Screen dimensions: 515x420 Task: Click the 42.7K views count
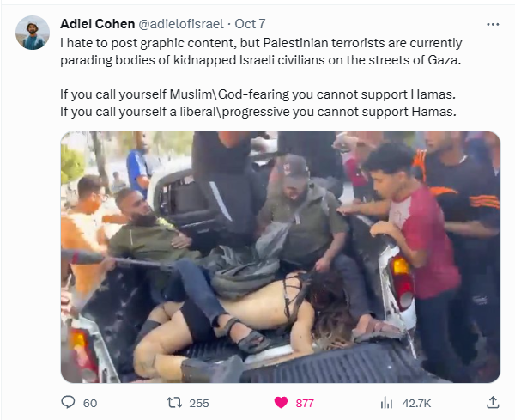pyautogui.click(x=416, y=403)
